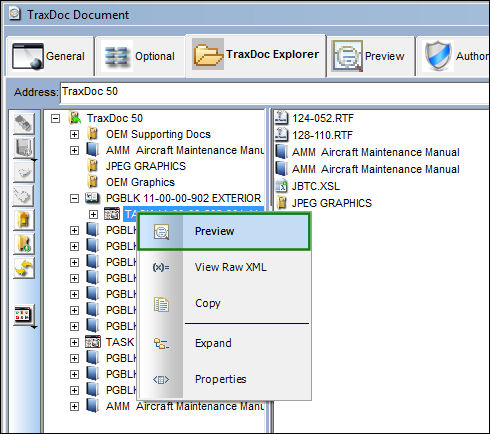Select OEM Supporting Docs tree item
Screen dimensions: 490x434
point(158,134)
